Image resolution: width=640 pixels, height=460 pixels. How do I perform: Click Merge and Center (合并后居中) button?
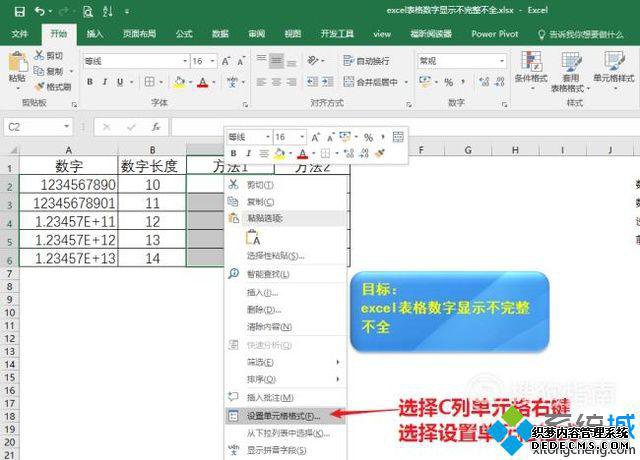[371, 82]
